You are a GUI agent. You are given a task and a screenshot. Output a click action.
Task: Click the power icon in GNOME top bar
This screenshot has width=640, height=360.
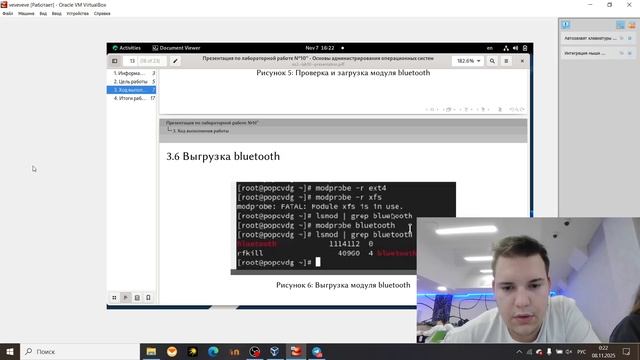tap(525, 48)
